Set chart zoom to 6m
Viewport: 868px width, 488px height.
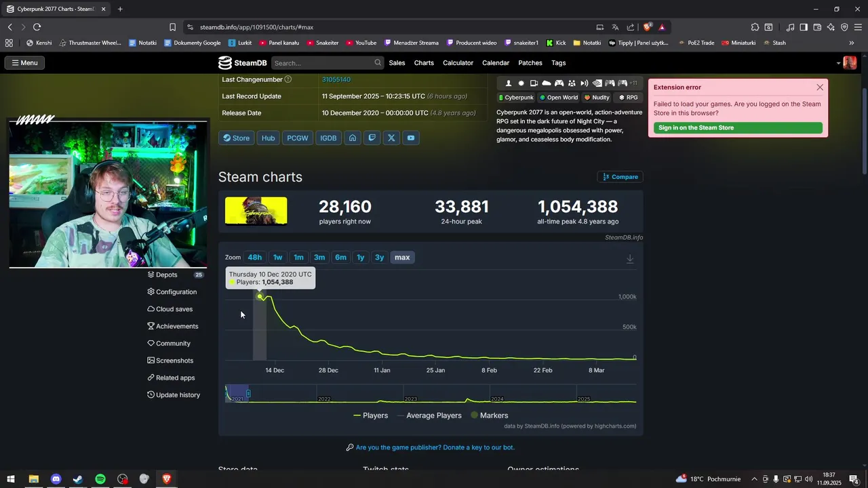[x=340, y=258]
